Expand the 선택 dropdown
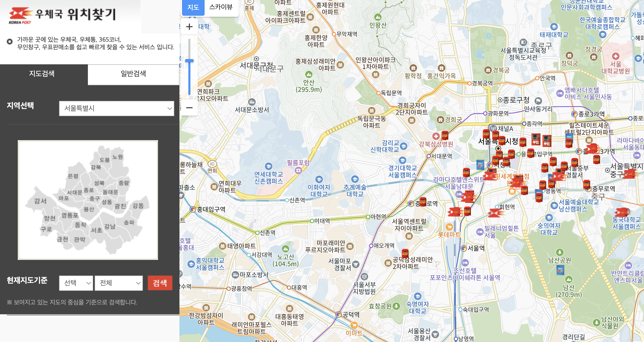The width and height of the screenshot is (644, 342). pos(76,283)
